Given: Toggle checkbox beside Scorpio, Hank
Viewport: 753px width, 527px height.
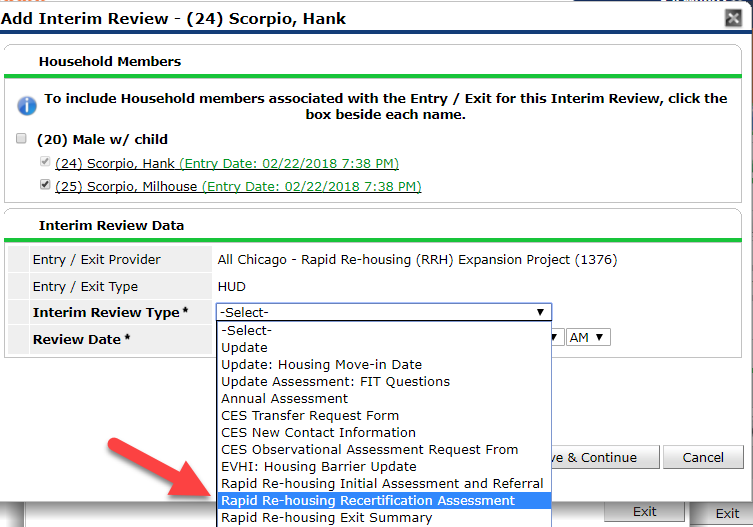Looking at the screenshot, I should tap(43, 163).
